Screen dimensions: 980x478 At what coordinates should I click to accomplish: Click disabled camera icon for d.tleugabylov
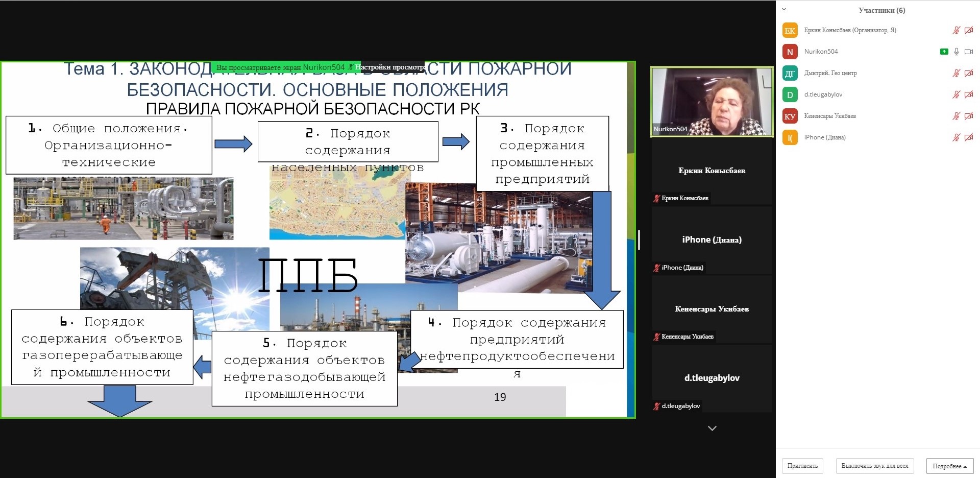click(x=969, y=94)
